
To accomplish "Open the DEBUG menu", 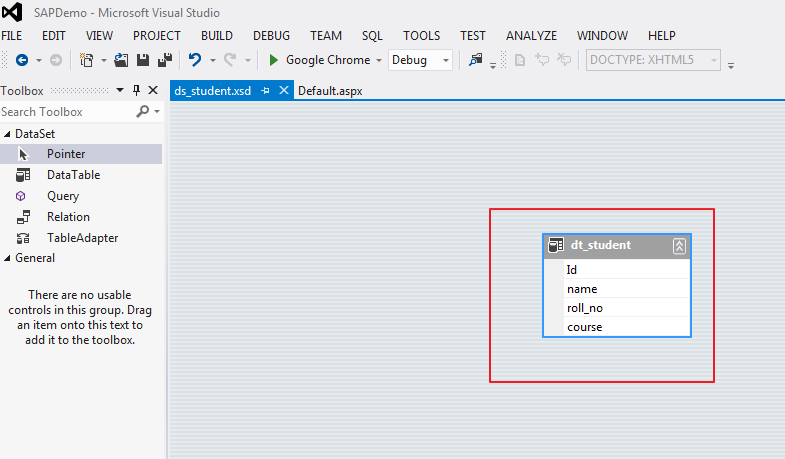I will 271,36.
